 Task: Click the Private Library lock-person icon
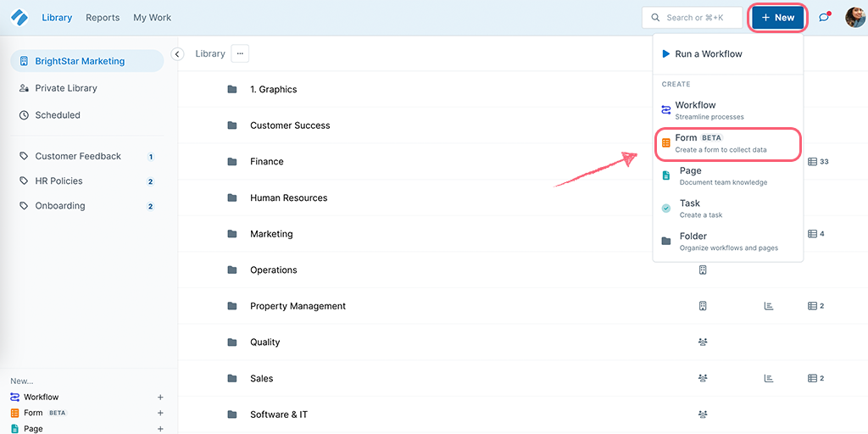coord(24,88)
